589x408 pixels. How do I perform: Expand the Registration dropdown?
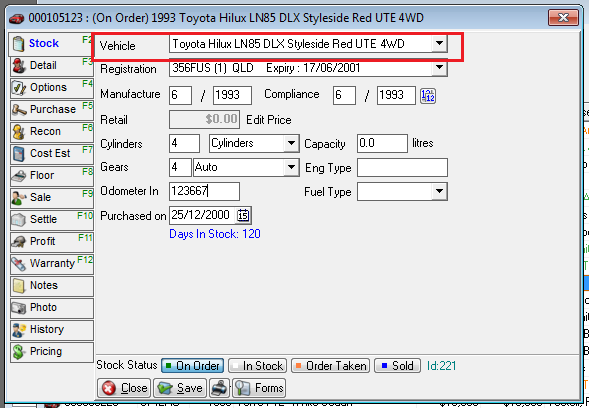tap(439, 68)
